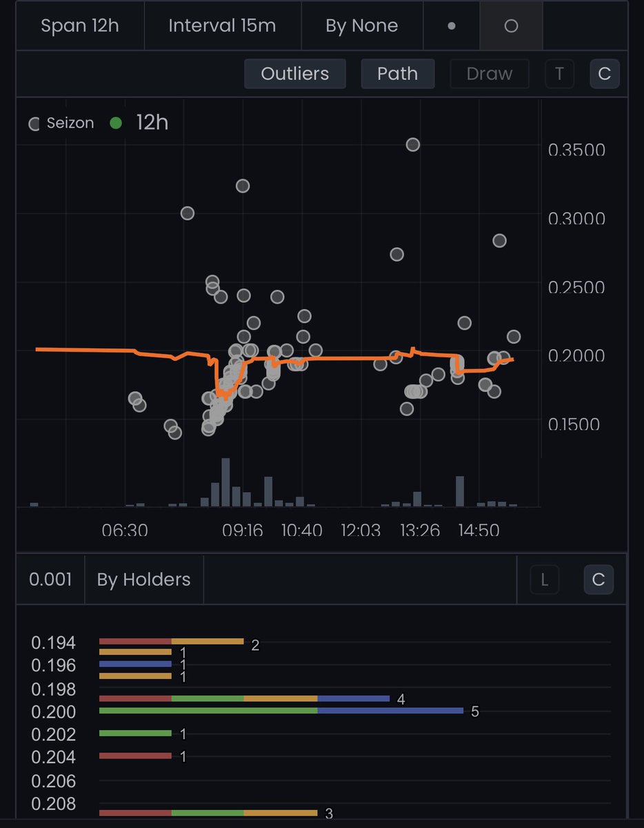Select the hollow circle marker style
This screenshot has width=644, height=828.
pos(511,26)
